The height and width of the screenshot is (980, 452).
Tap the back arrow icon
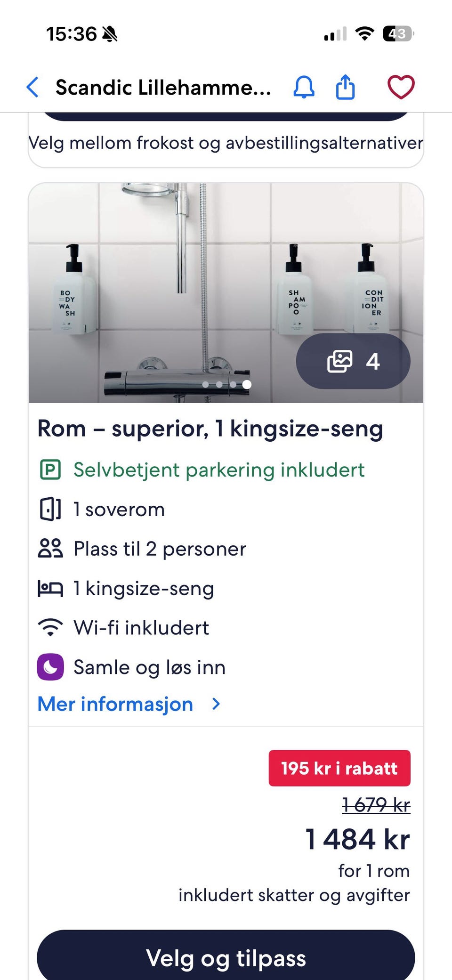[32, 87]
